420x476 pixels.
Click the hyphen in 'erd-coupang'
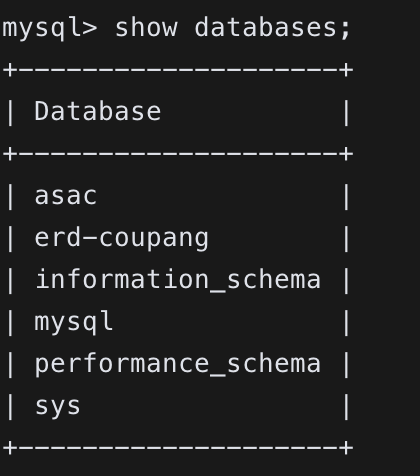89,238
